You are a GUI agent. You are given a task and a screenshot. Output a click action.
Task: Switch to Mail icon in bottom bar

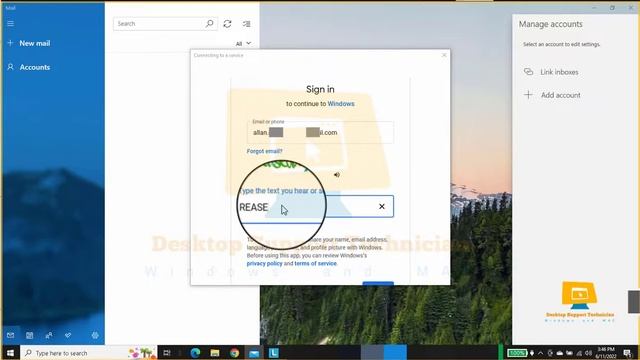(11, 335)
